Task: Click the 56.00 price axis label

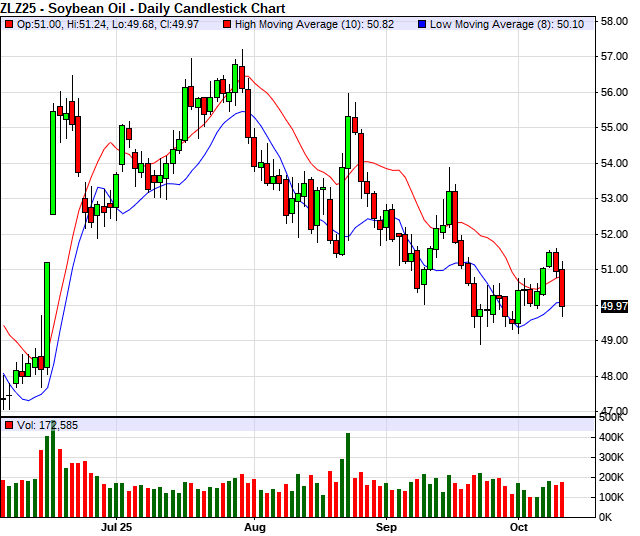Action: 614,92
